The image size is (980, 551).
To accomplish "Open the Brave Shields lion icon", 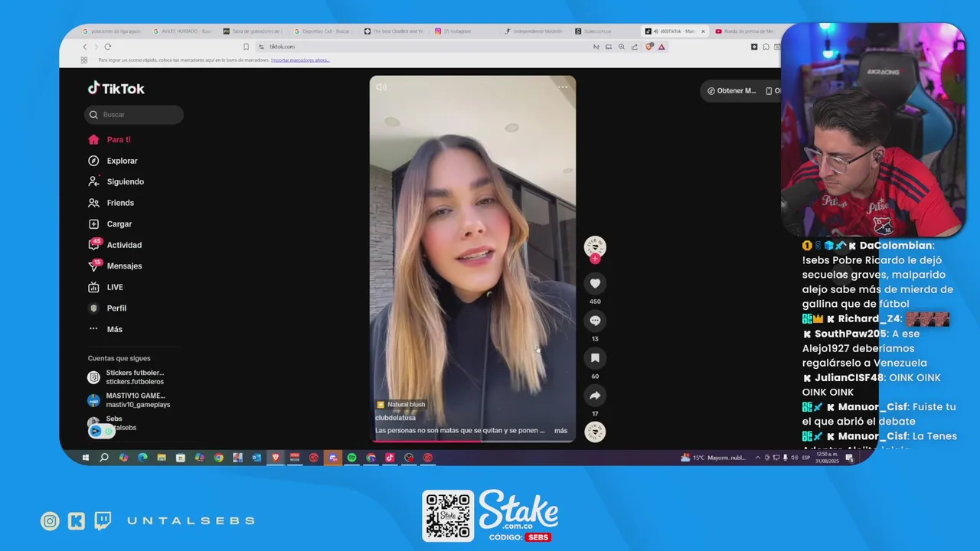I will pos(649,47).
